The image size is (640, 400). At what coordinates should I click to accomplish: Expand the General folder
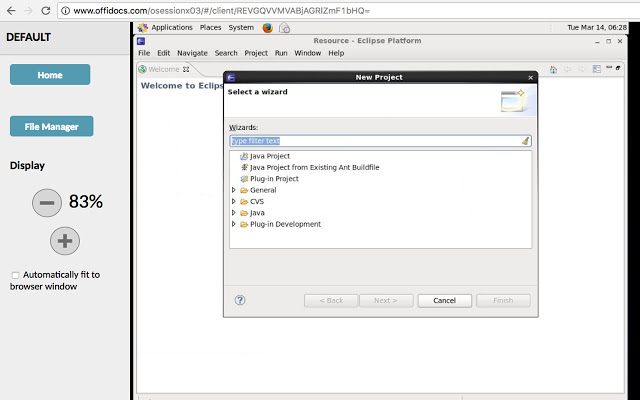[x=233, y=190]
